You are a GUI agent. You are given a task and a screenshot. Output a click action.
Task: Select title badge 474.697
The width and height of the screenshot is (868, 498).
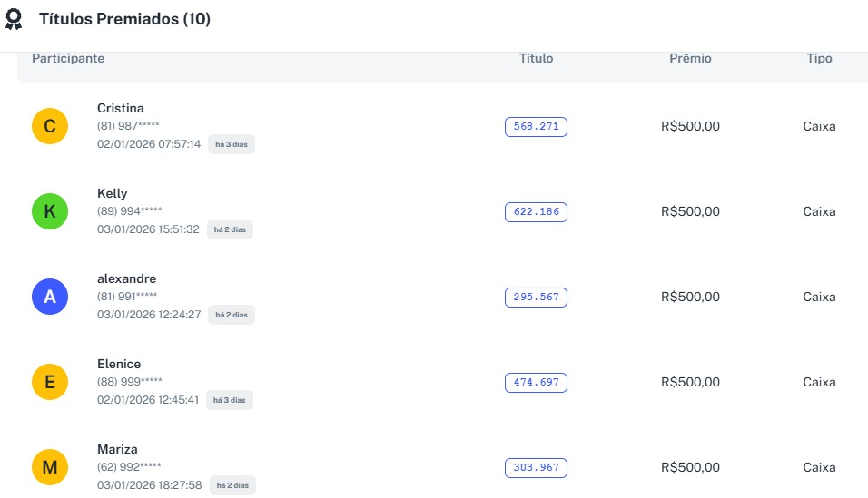tap(536, 383)
